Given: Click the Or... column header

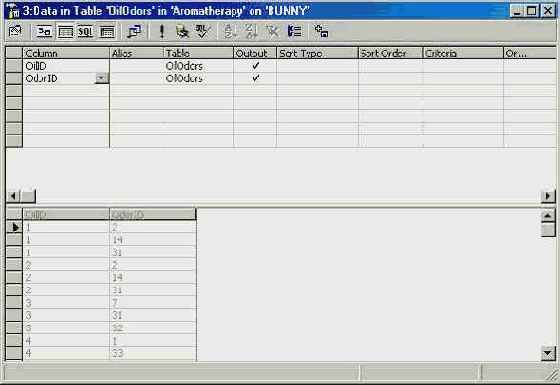Looking at the screenshot, I should pyautogui.click(x=530, y=53).
